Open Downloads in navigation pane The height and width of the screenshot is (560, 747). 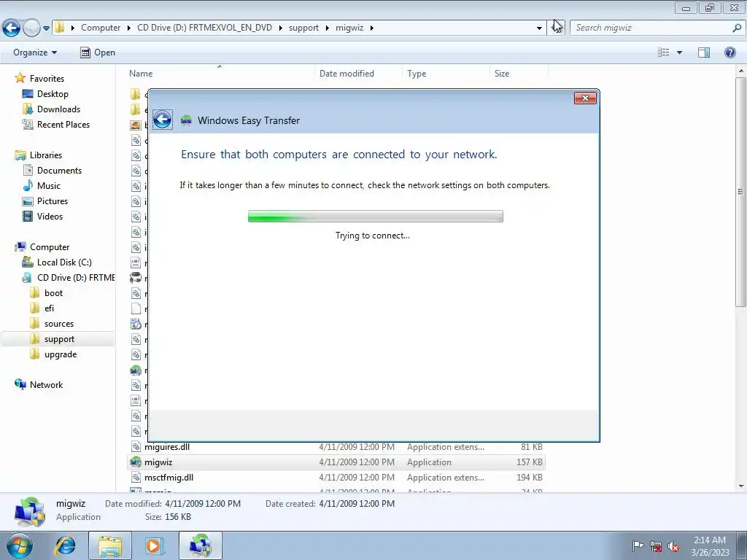[58, 109]
